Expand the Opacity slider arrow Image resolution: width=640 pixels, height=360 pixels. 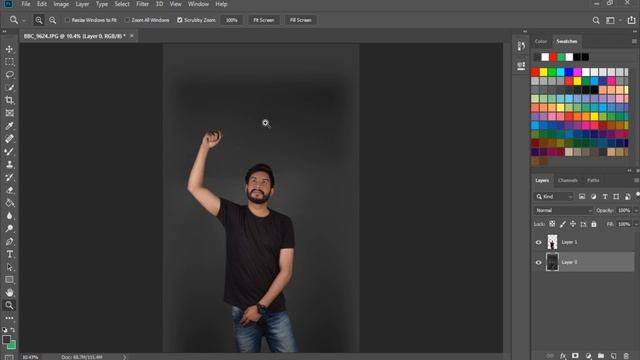click(x=636, y=211)
